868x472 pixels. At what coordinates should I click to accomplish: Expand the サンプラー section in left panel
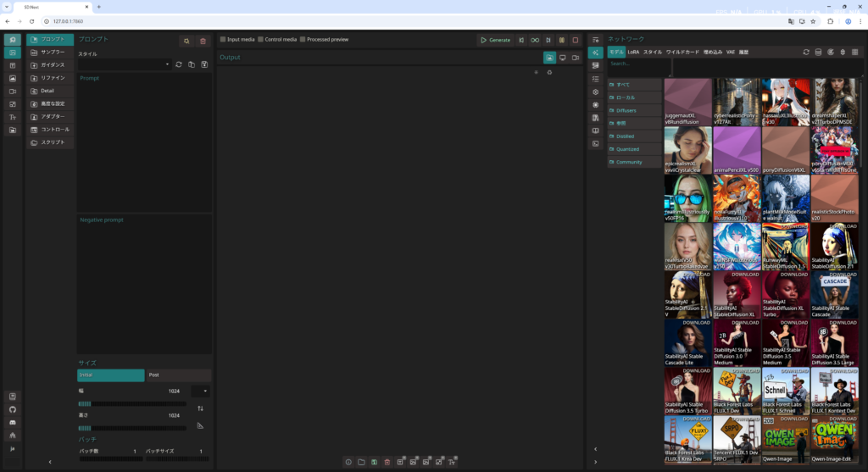(x=50, y=52)
